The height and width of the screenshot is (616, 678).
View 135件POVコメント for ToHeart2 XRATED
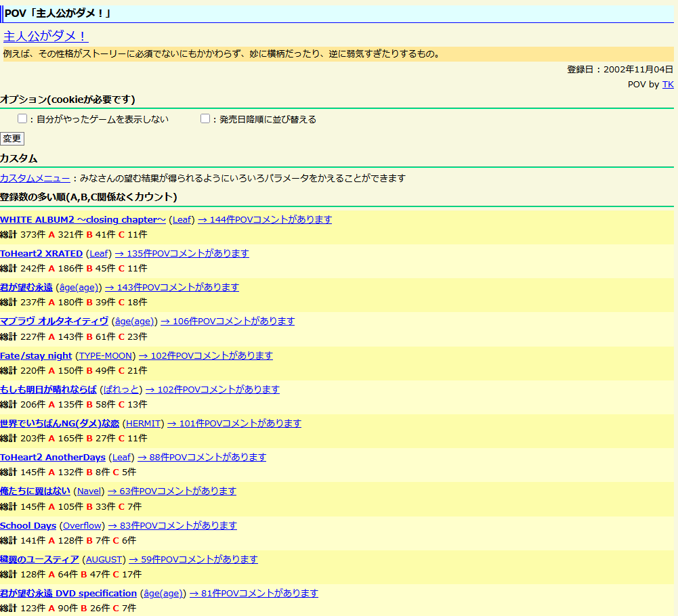click(x=182, y=253)
